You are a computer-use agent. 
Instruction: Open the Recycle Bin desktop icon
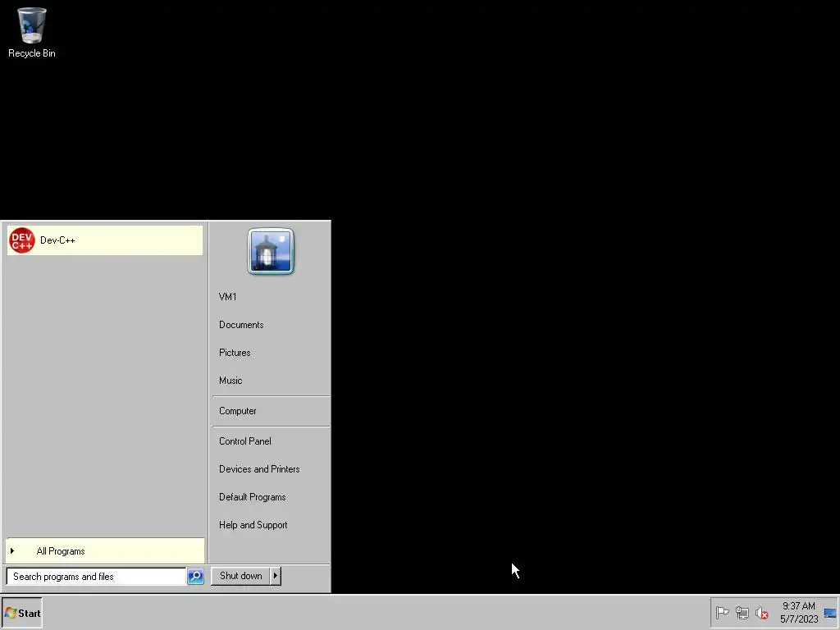pyautogui.click(x=32, y=32)
